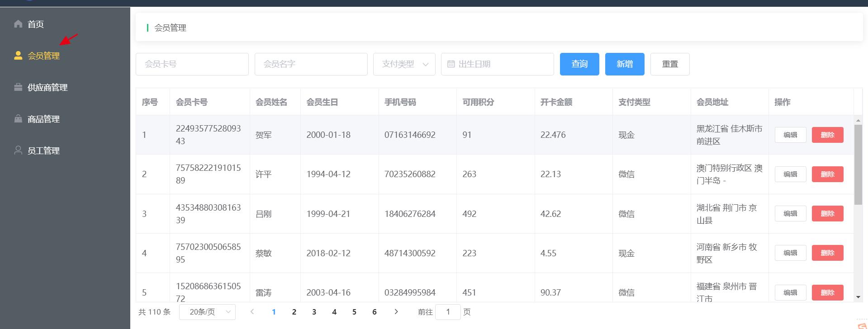The image size is (868, 329).
Task: Go to pagination page 1
Action: click(x=274, y=312)
